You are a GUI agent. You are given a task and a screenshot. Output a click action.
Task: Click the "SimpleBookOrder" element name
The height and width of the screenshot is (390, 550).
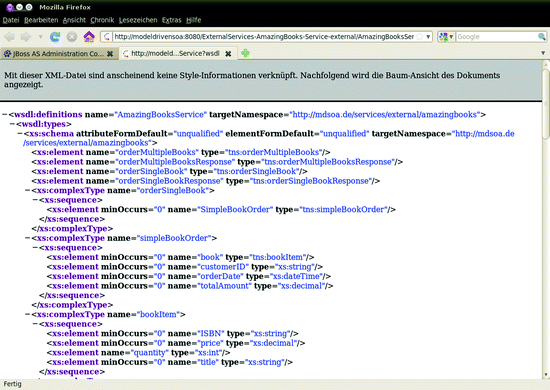pyautogui.click(x=235, y=209)
